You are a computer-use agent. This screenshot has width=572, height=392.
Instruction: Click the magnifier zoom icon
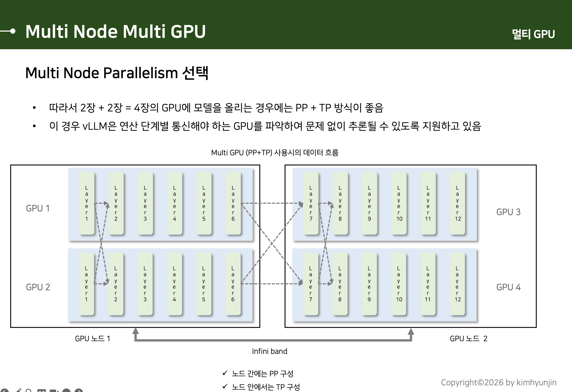pyautogui.click(x=29, y=391)
